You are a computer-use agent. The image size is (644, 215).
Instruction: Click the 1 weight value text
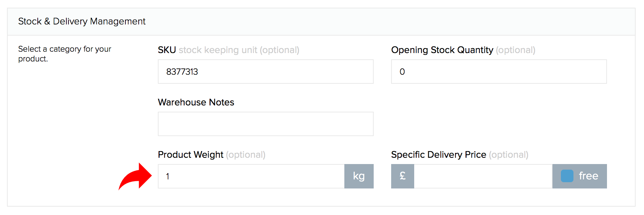pyautogui.click(x=168, y=176)
